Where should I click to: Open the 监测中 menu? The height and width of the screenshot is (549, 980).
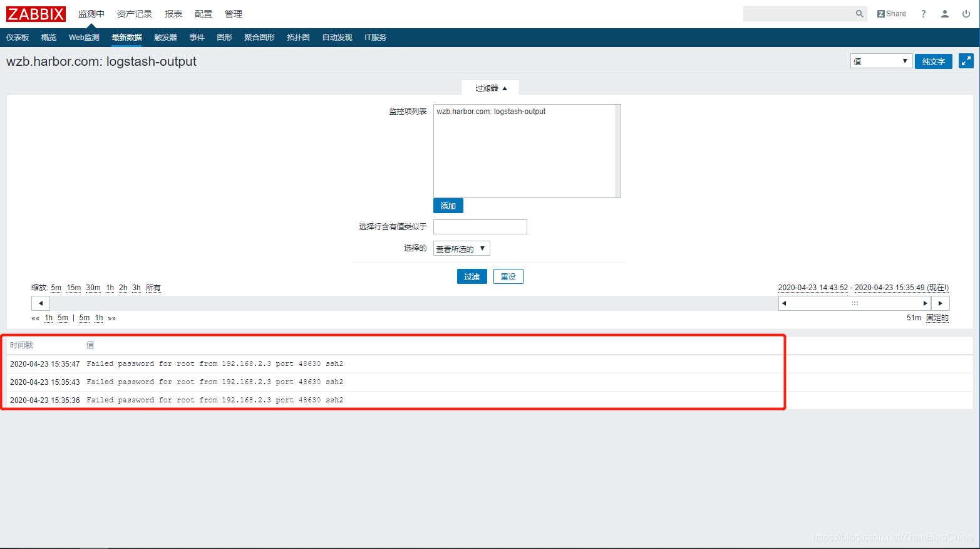(x=91, y=14)
